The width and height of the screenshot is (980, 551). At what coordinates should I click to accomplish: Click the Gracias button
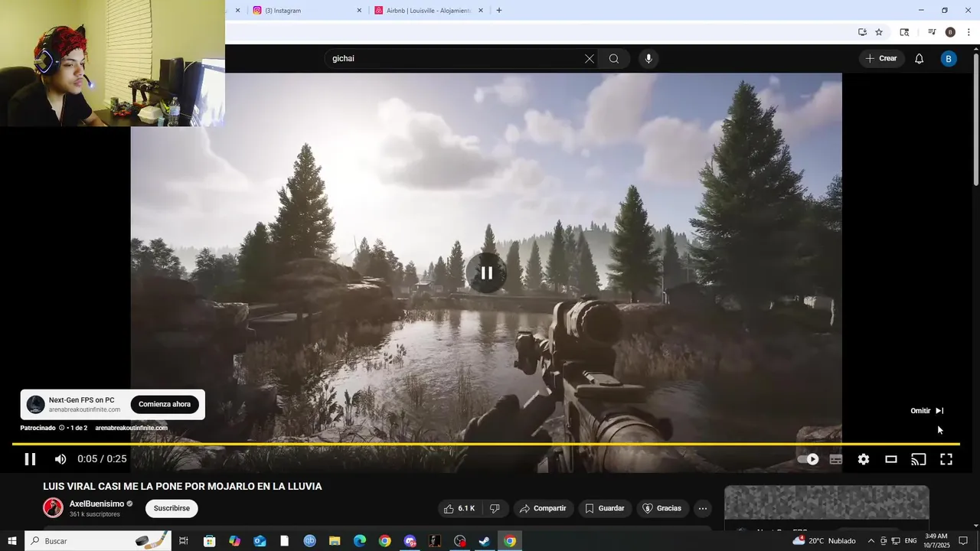click(661, 508)
